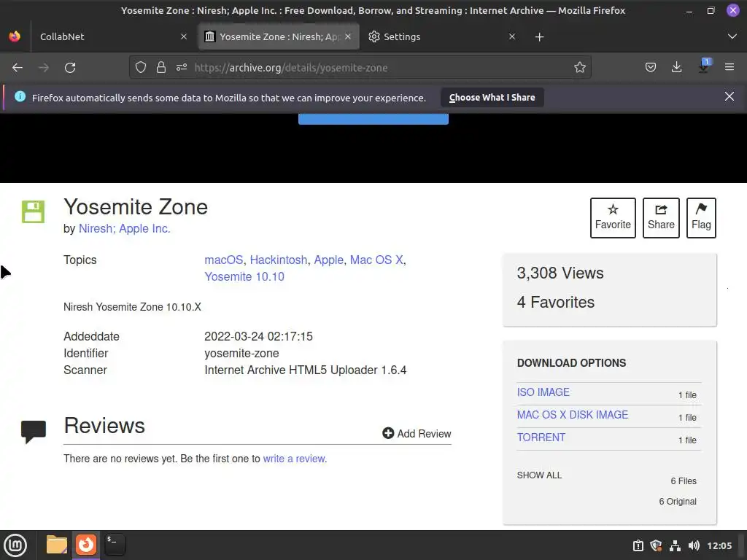Open the extension icon with badge
The height and width of the screenshot is (560, 747).
pos(704,66)
